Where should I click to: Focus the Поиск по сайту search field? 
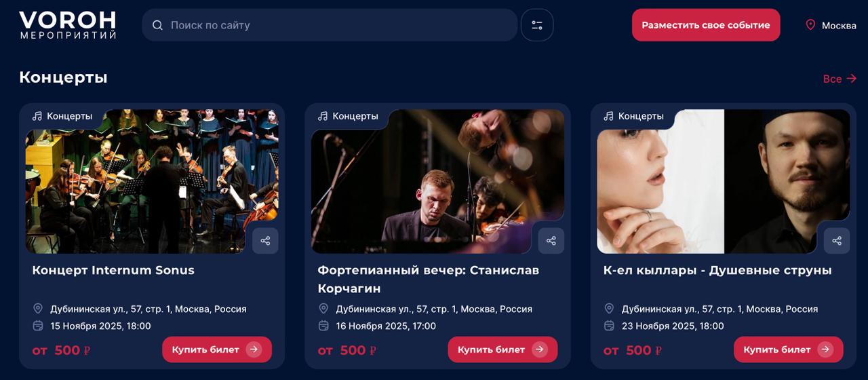[330, 25]
